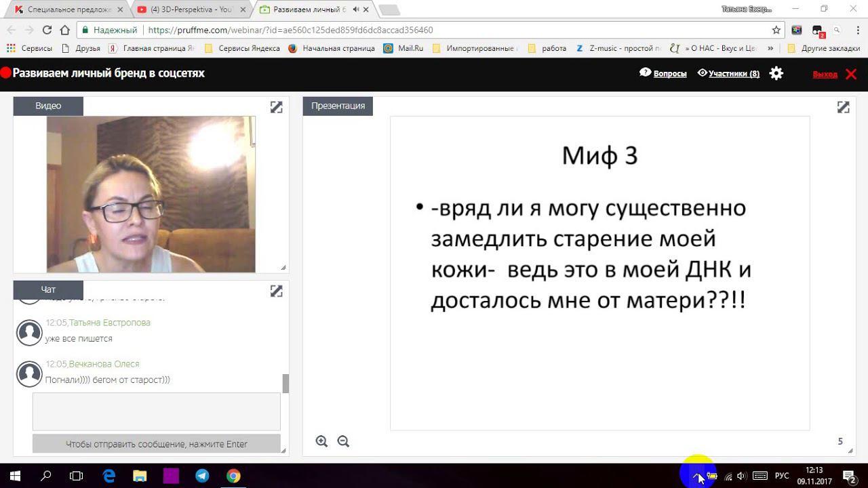Screen dimensions: 868x488
Task: View the Надежный secure site info
Action: [109, 30]
